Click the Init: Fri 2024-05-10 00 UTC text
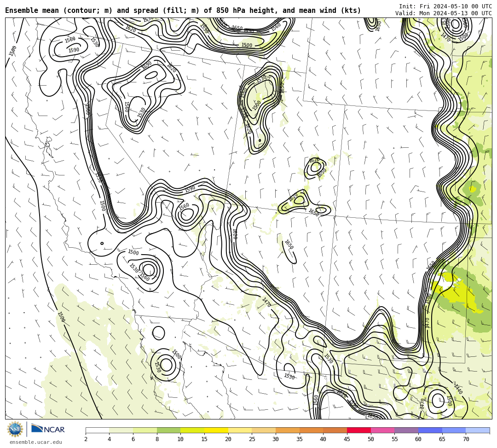This screenshot has height=448, width=497. coord(445,6)
